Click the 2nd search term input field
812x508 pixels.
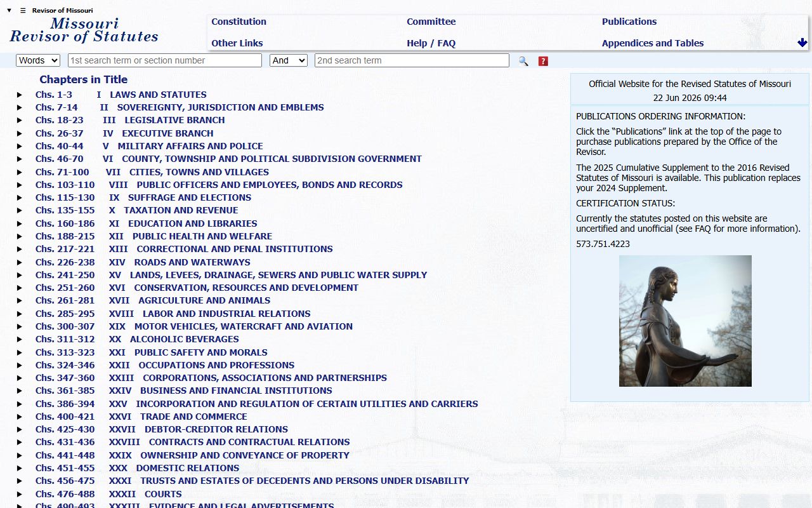pyautogui.click(x=412, y=60)
